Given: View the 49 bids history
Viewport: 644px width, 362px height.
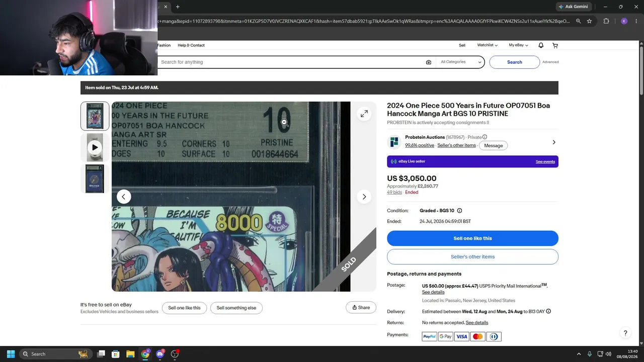Looking at the screenshot, I should pos(394,193).
